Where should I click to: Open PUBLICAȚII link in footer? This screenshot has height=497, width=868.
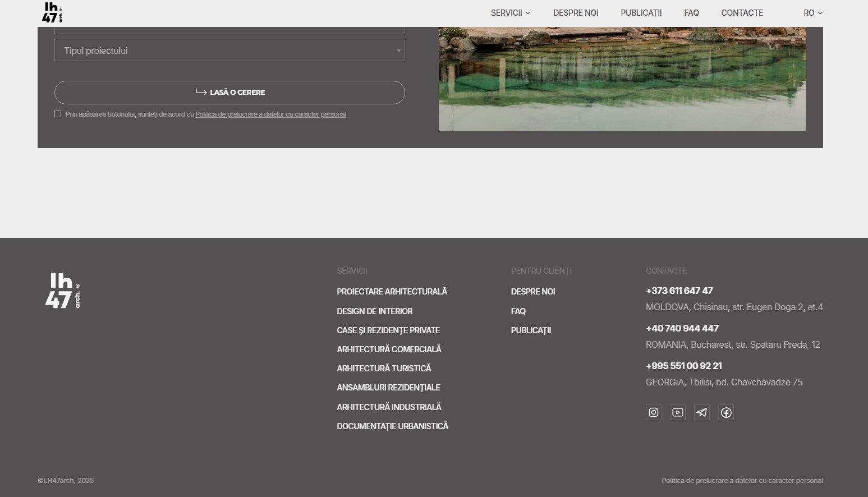pos(531,330)
